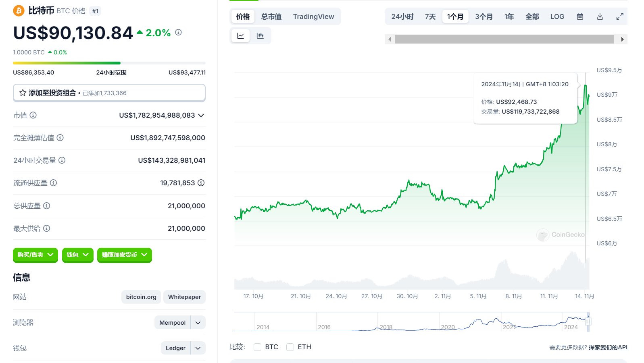Image resolution: width=644 pixels, height=363 pixels.
Task: Click the historical overview mini chart
Action: (411, 322)
